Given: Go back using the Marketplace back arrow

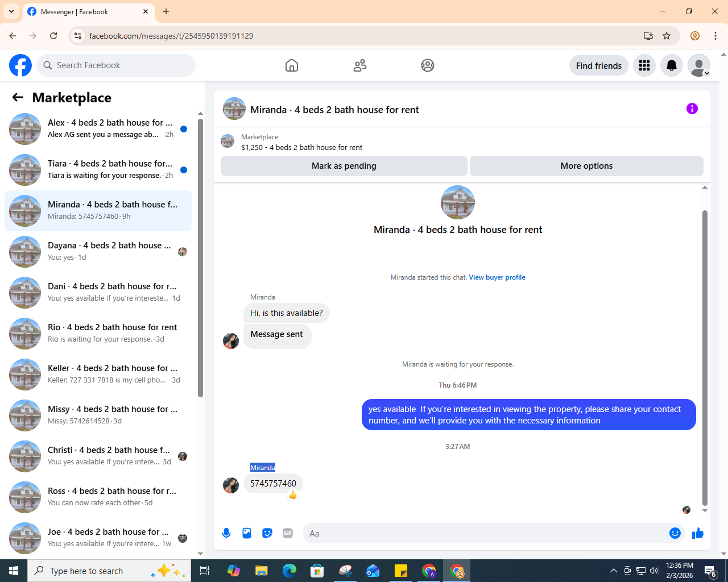Looking at the screenshot, I should [18, 97].
